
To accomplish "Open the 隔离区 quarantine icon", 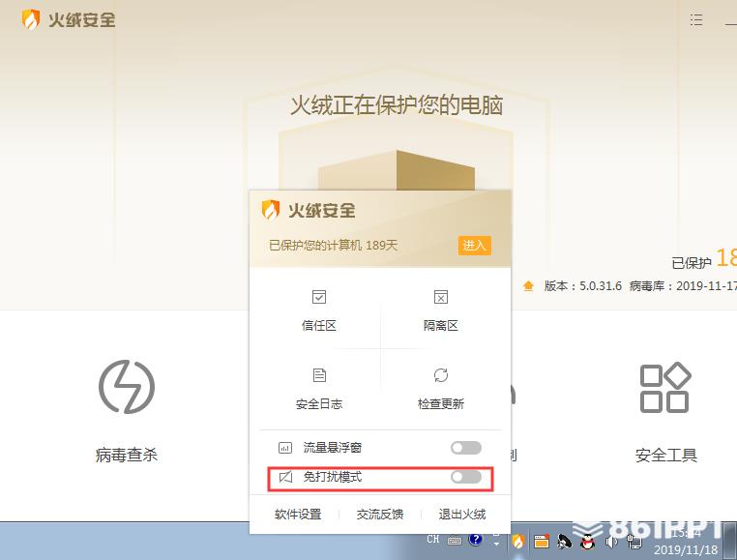I will coord(440,297).
